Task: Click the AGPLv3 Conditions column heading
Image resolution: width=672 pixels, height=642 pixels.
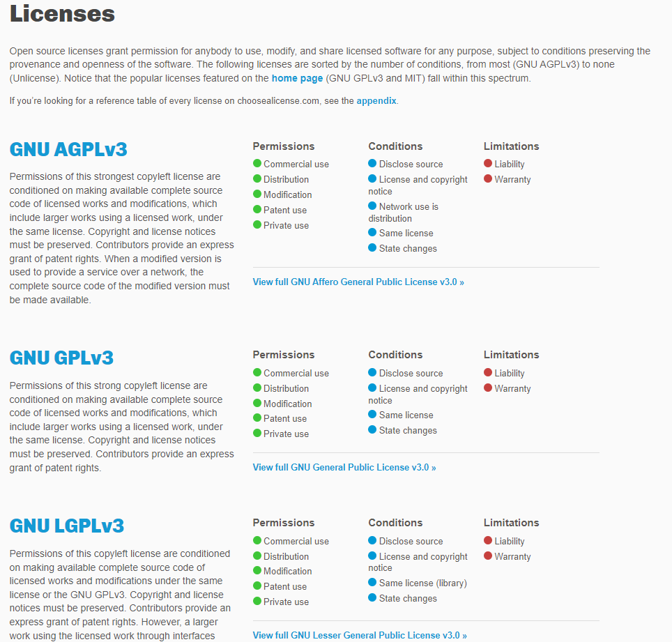Action: pyautogui.click(x=395, y=146)
